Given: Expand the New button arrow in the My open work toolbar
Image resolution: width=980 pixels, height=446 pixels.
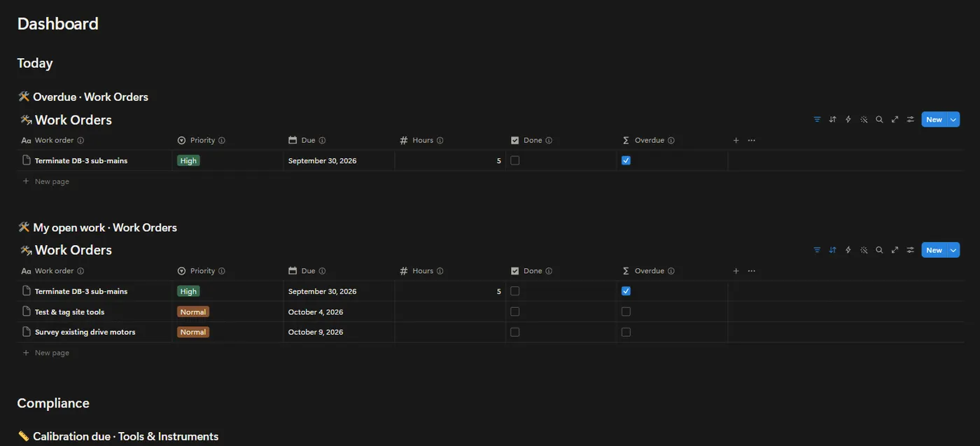Looking at the screenshot, I should (x=953, y=250).
